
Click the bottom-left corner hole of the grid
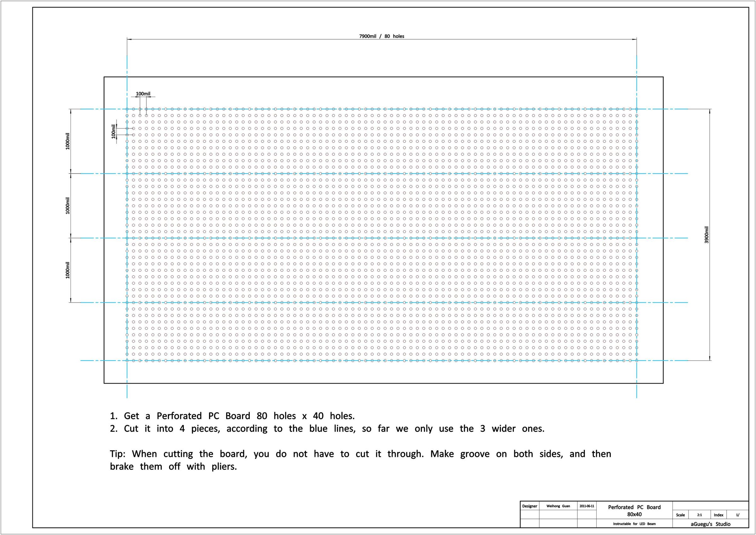tap(127, 361)
